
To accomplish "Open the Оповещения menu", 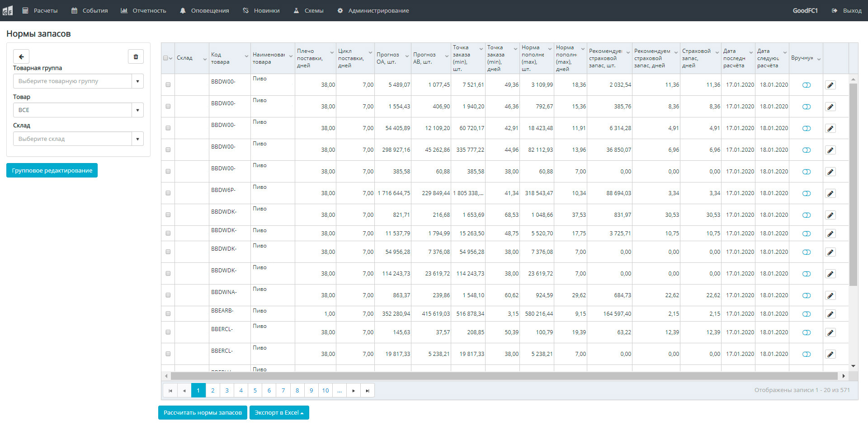I will pyautogui.click(x=204, y=10).
